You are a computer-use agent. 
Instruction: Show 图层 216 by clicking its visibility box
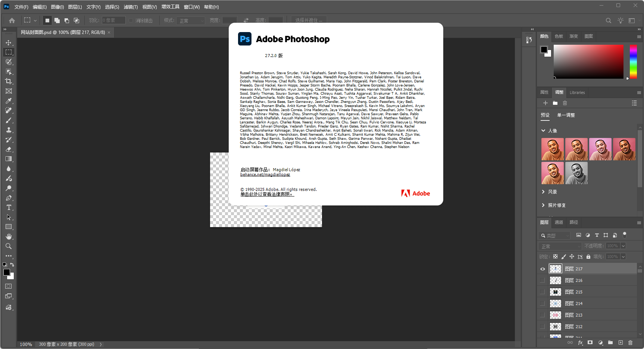coord(543,280)
